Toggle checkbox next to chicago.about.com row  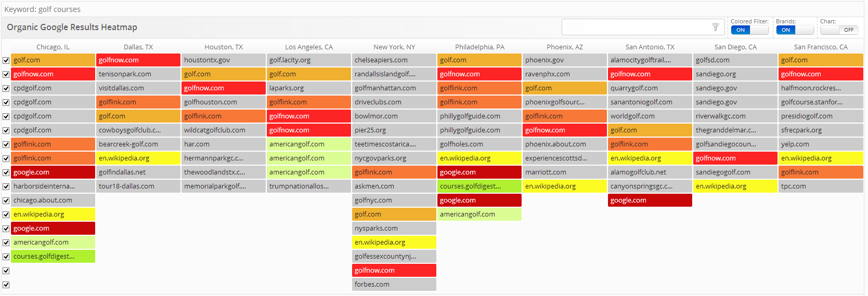pos(6,200)
